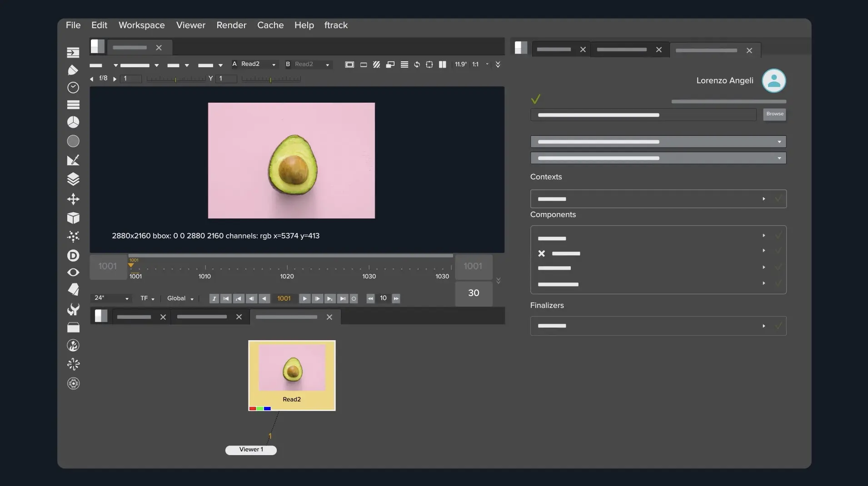Click the X mark on the second Components row

[541, 253]
